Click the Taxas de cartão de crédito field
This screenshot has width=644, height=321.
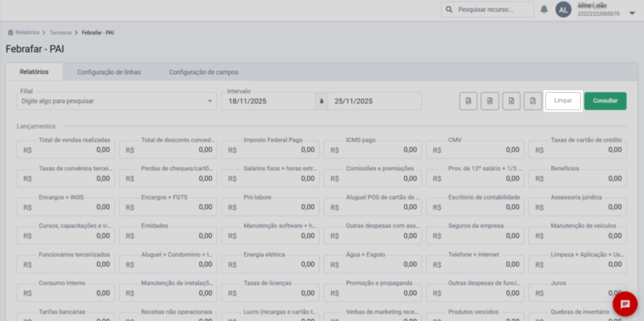pyautogui.click(x=578, y=150)
